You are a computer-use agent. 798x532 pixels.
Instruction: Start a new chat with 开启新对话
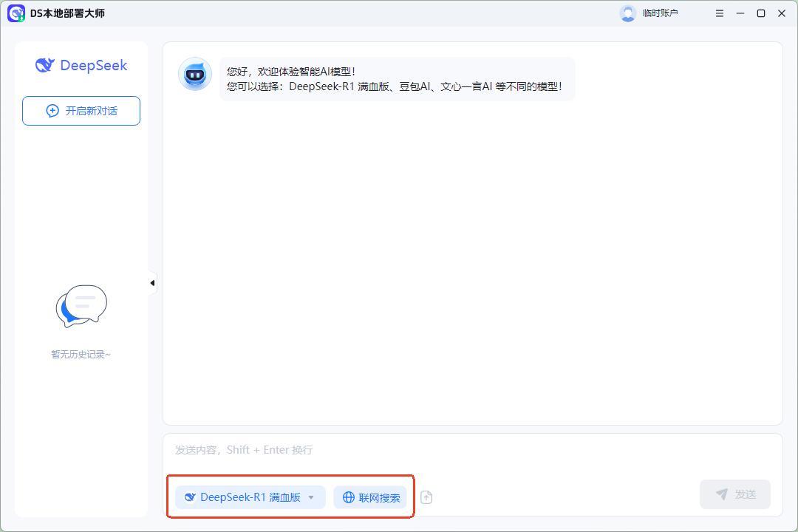81,111
